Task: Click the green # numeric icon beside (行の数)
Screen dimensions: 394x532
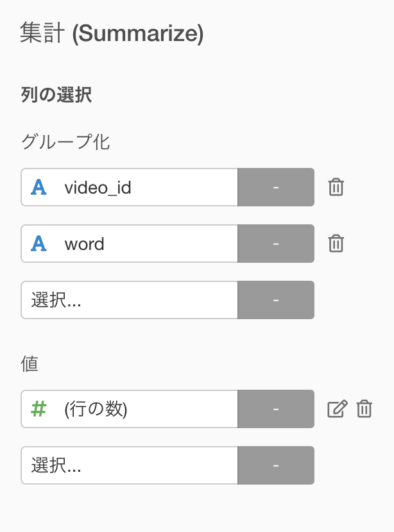Action: [39, 408]
